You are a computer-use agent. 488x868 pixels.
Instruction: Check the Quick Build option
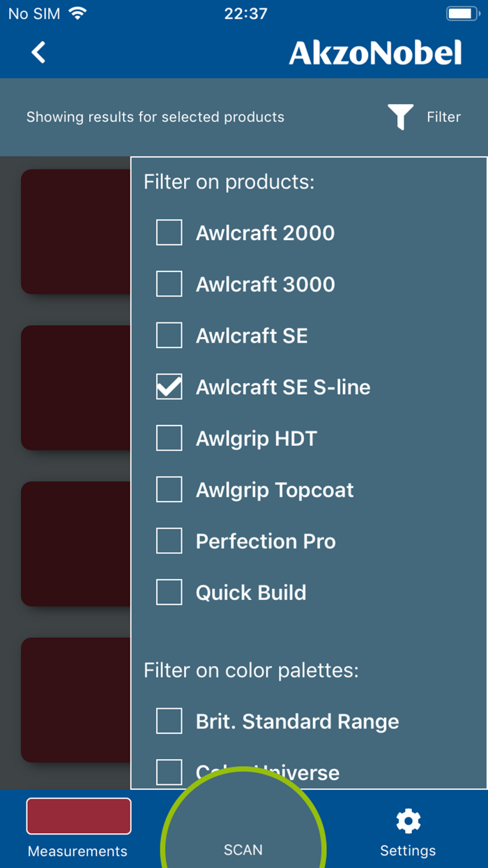pos(169,592)
